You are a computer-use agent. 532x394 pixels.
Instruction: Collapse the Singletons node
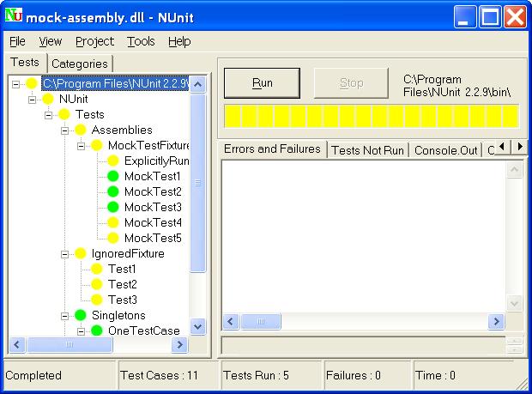tap(64, 316)
